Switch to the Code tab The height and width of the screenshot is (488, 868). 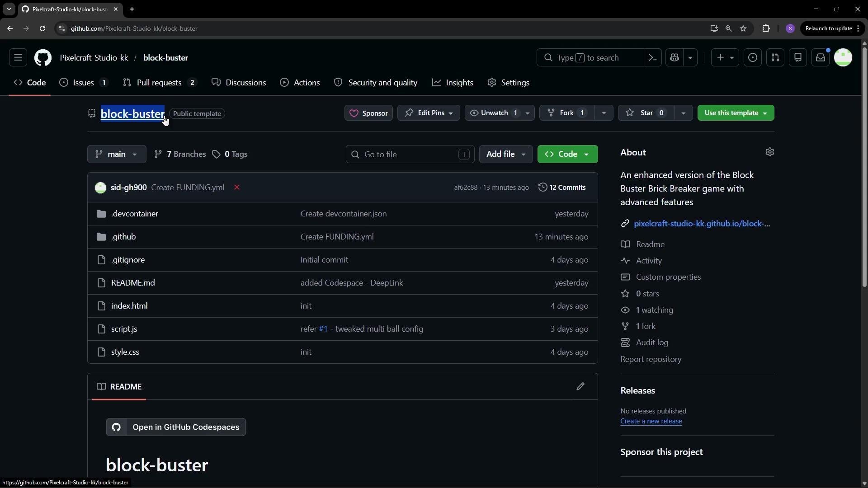point(30,83)
